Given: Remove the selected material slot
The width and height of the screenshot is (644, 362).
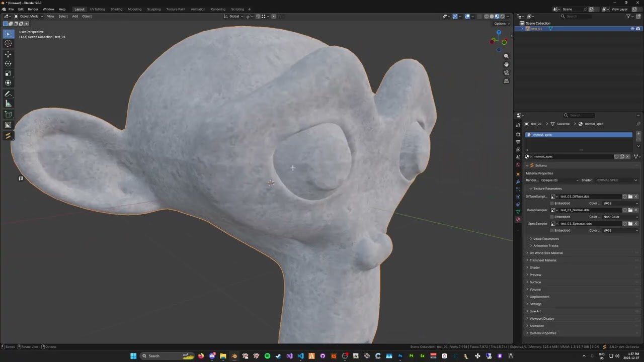Looking at the screenshot, I should 638,139.
